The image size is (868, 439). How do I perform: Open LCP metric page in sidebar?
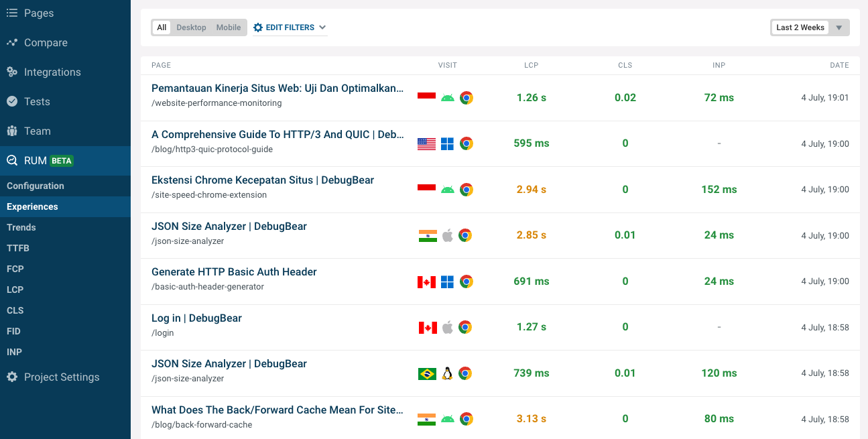pos(65,290)
